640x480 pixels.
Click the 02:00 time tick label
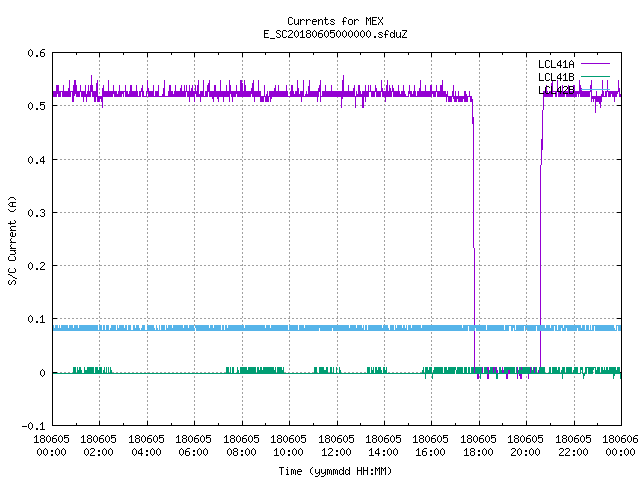coord(99,452)
